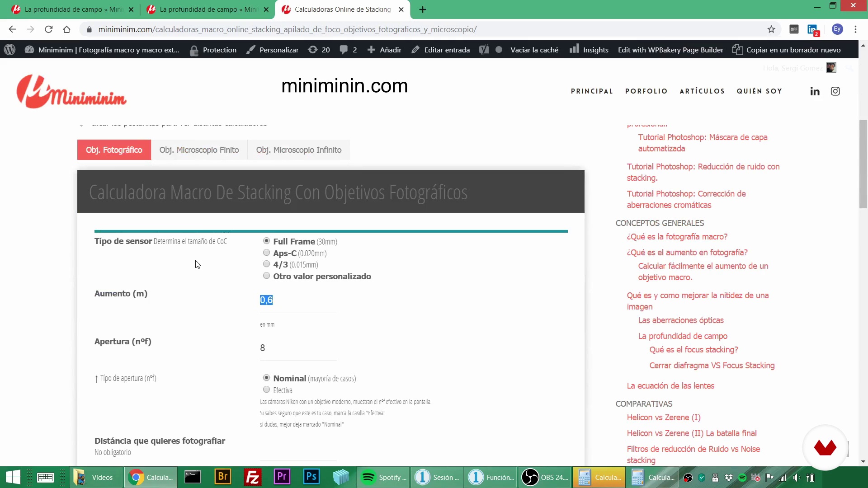
Task: Select Efectiva aperture type
Action: 266,389
